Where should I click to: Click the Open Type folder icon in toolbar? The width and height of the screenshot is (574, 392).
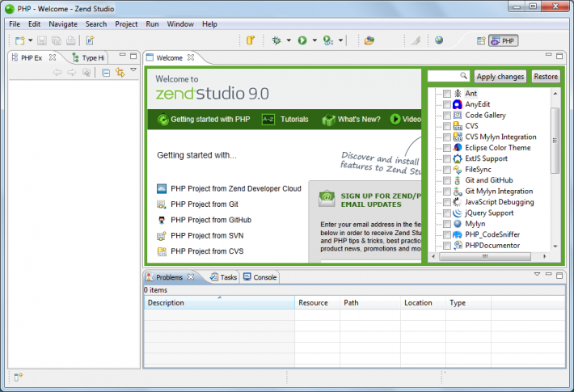point(369,40)
